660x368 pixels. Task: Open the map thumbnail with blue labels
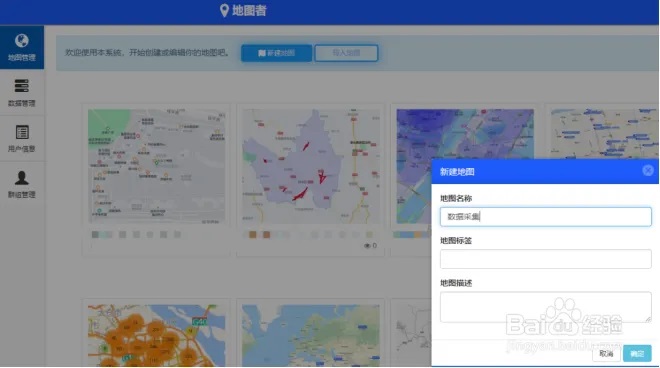point(604,134)
